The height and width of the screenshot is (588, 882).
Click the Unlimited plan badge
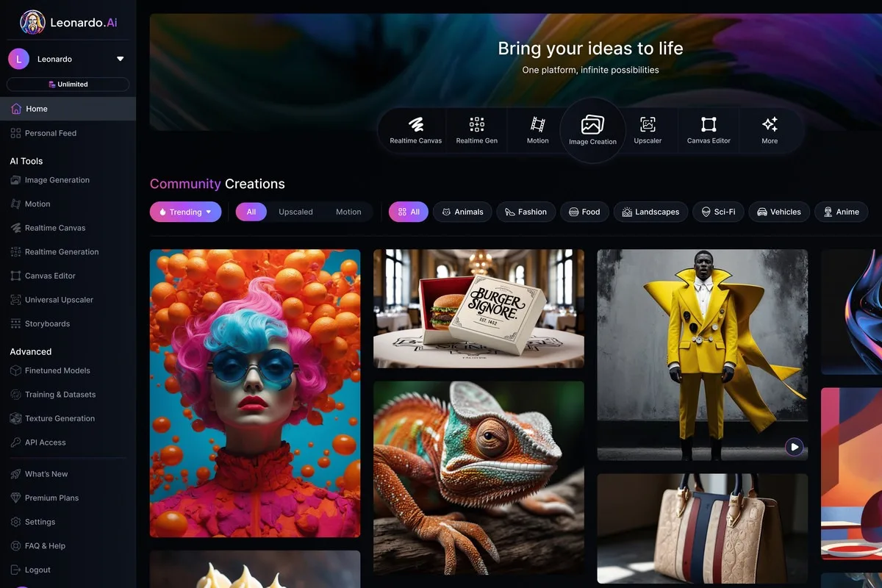pos(68,85)
